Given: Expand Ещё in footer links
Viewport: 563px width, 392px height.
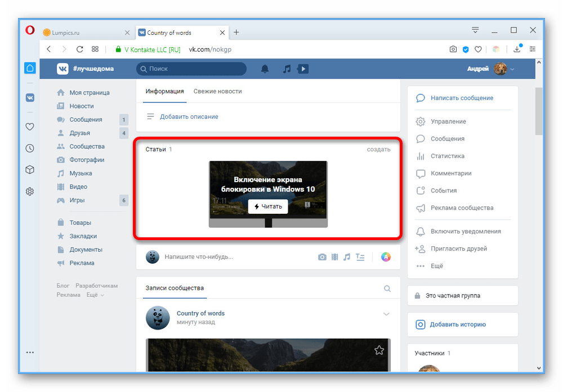Looking at the screenshot, I should point(95,295).
